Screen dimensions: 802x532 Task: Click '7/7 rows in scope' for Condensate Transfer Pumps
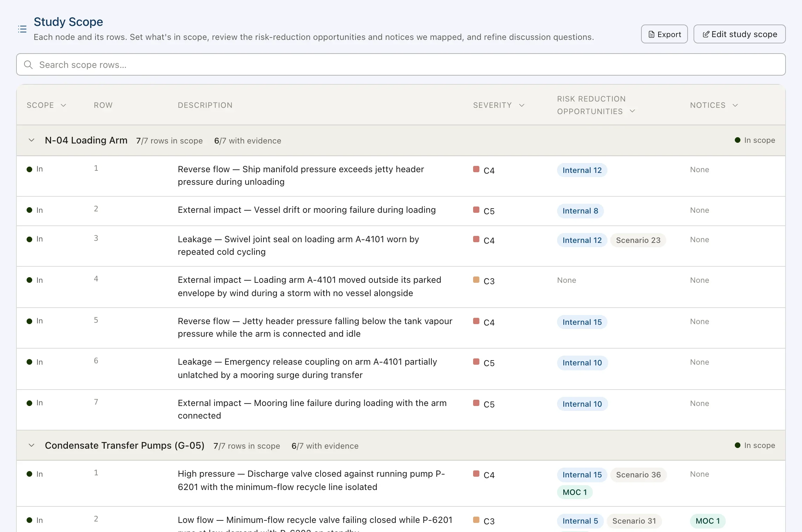tap(247, 446)
